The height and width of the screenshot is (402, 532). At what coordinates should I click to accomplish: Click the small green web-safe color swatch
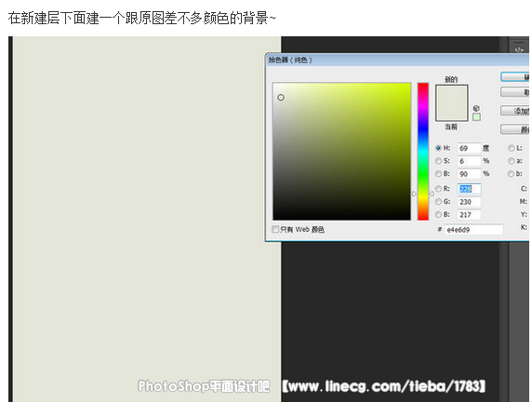[476, 117]
